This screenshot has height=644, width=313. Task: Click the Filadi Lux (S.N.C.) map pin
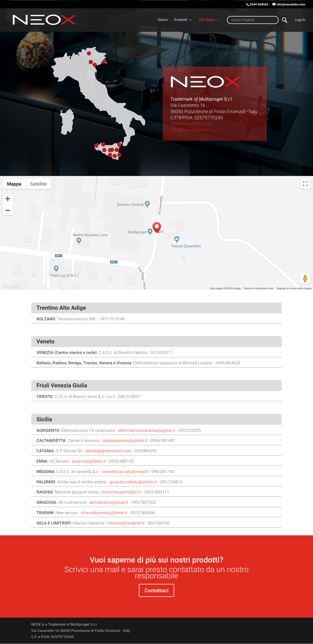click(x=56, y=269)
